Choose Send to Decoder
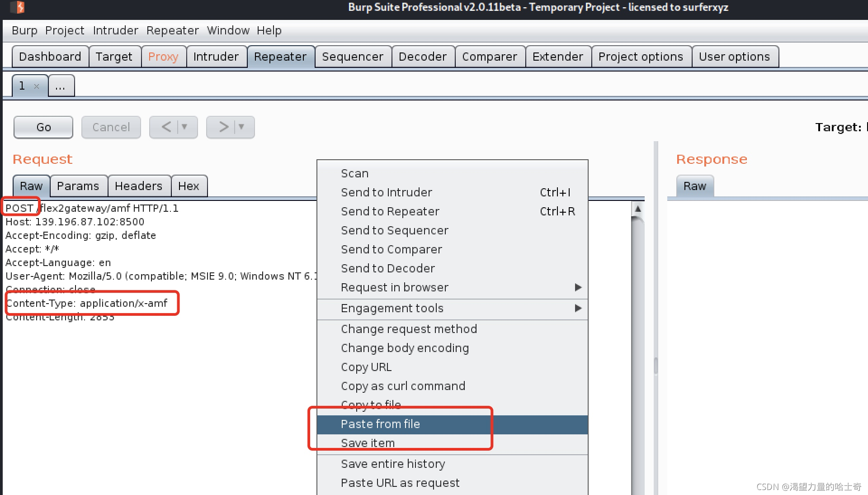868x495 pixels. 452,268
